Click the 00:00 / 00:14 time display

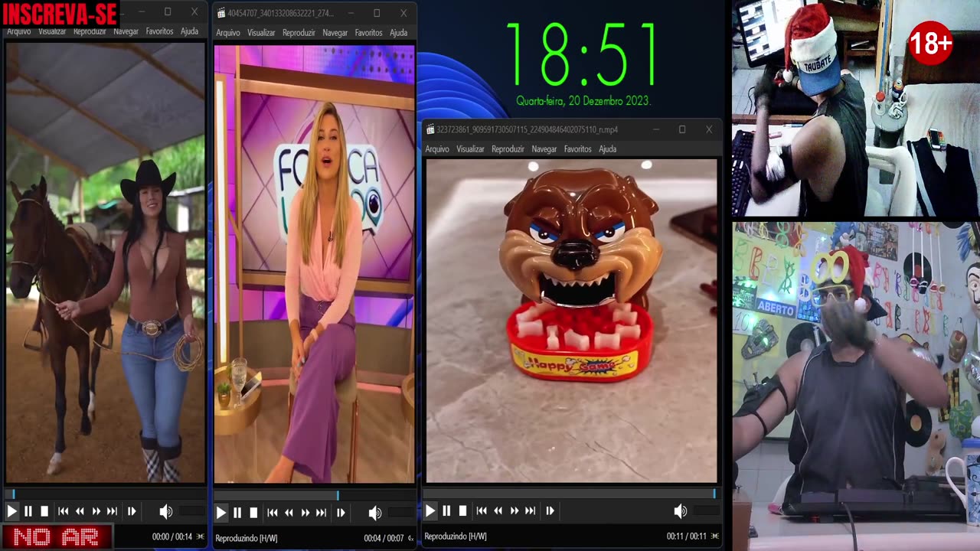pos(172,536)
